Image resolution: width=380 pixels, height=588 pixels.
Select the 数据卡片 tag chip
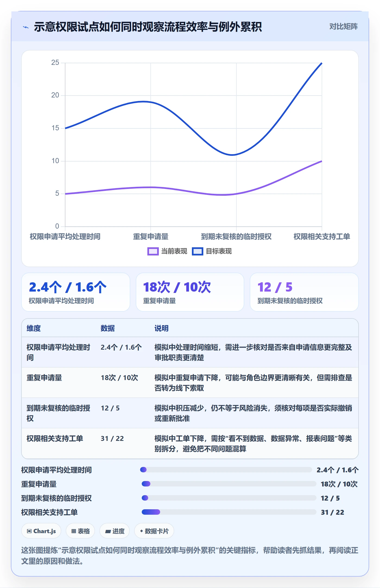[x=154, y=531]
